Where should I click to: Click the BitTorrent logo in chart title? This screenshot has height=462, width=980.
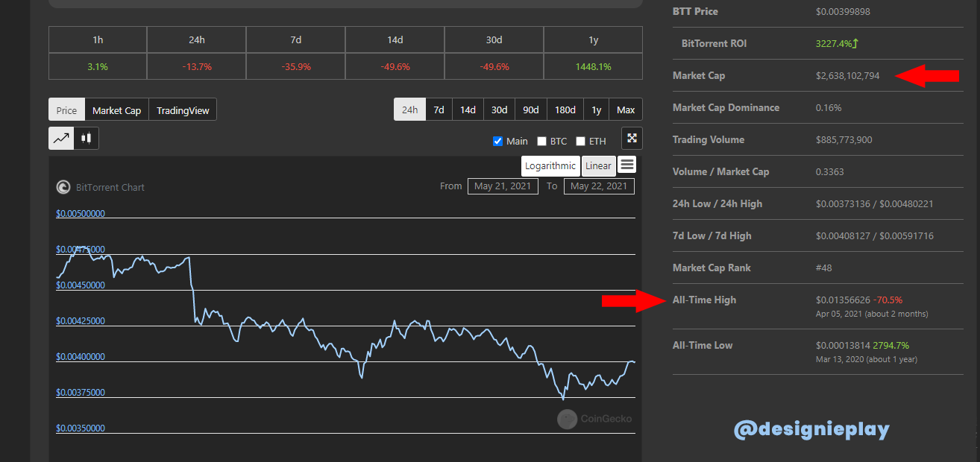(63, 187)
